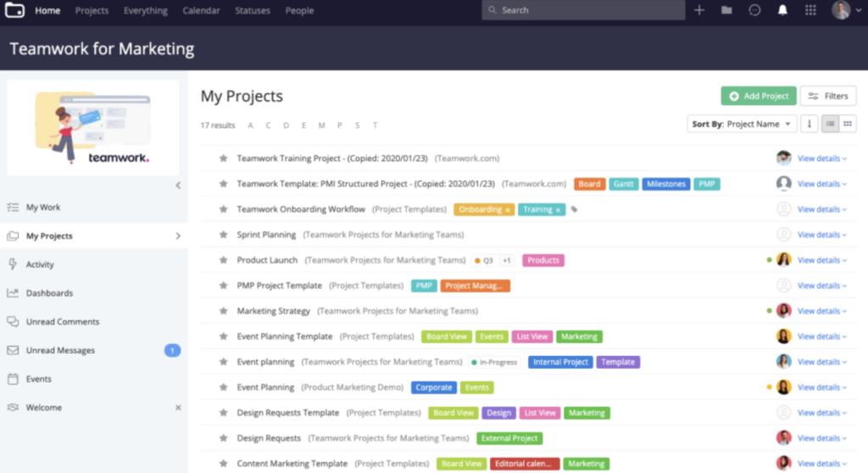The width and height of the screenshot is (868, 473).
Task: Open the notifications bell
Action: pos(782,10)
